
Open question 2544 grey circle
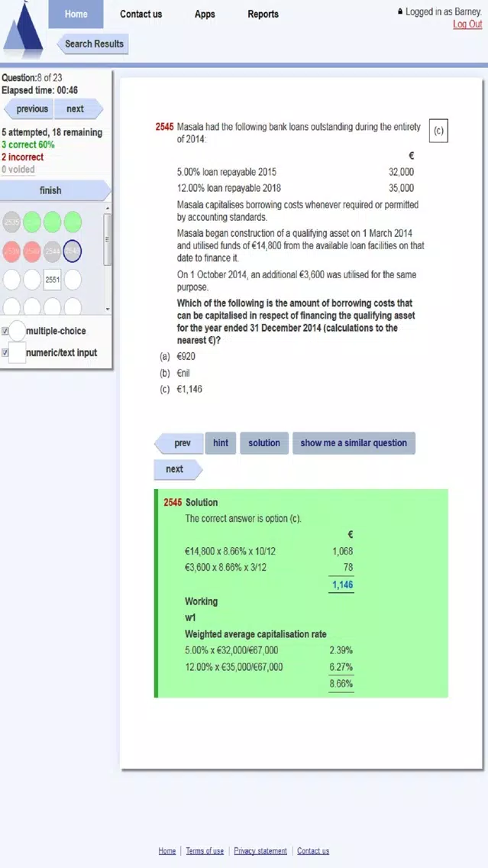pyautogui.click(x=52, y=251)
